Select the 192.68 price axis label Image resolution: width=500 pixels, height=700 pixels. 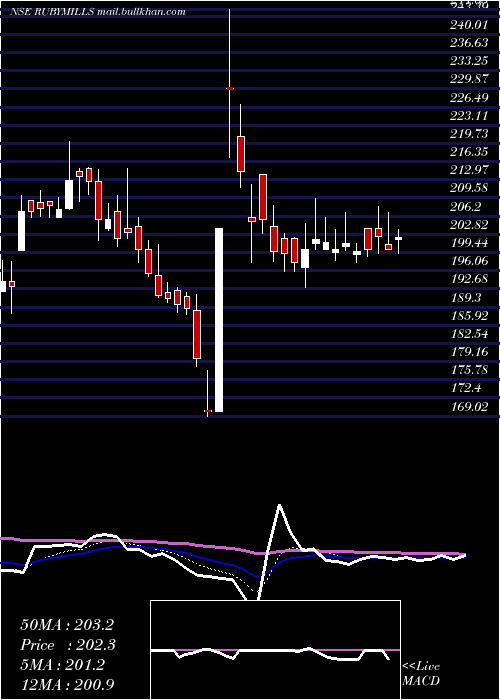pyautogui.click(x=469, y=279)
